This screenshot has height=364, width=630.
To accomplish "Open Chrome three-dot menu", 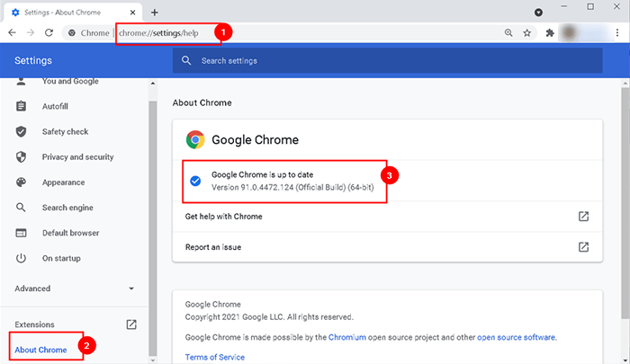I will pyautogui.click(x=616, y=32).
